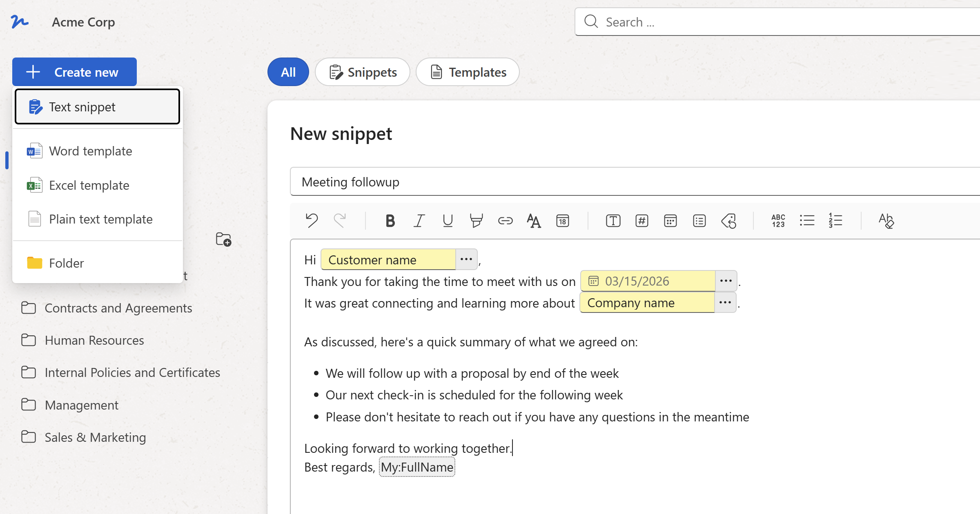Image resolution: width=980 pixels, height=514 pixels.
Task: Click the Meeting followup title field
Action: point(635,182)
